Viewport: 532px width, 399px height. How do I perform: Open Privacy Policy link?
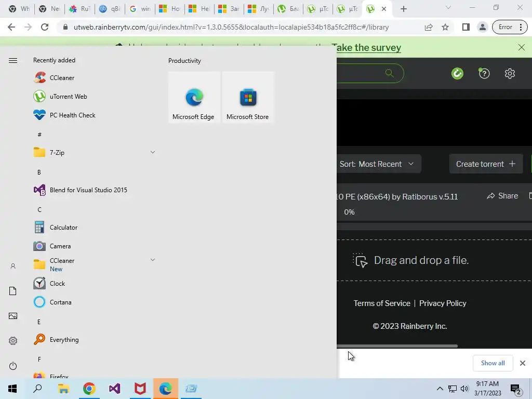coord(443,303)
